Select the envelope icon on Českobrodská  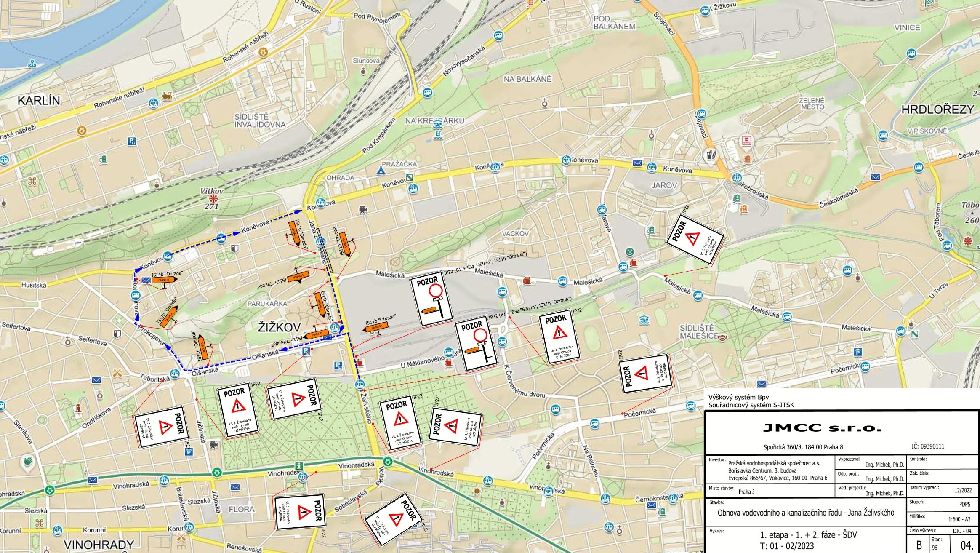[x=876, y=178]
